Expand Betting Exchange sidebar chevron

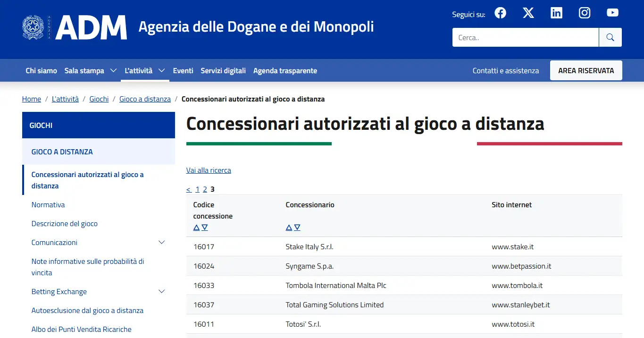(161, 292)
